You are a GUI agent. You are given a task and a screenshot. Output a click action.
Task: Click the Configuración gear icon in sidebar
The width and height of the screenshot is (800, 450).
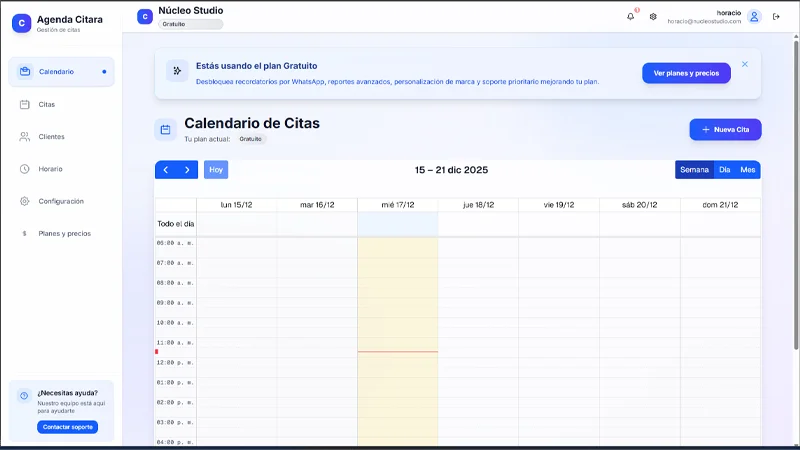tap(24, 201)
